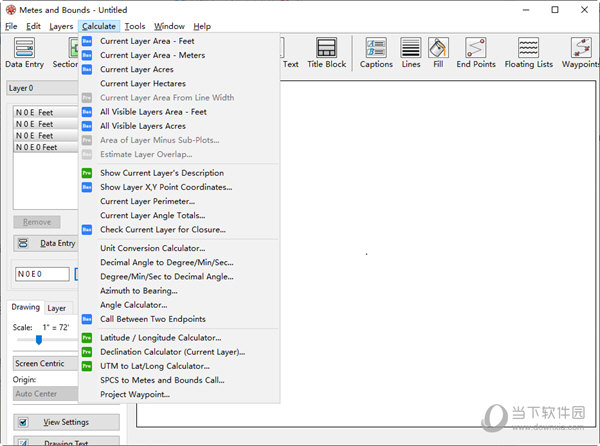Choose SPCS to Metes and Bounds Call
The height and width of the screenshot is (446, 600).
(179, 380)
